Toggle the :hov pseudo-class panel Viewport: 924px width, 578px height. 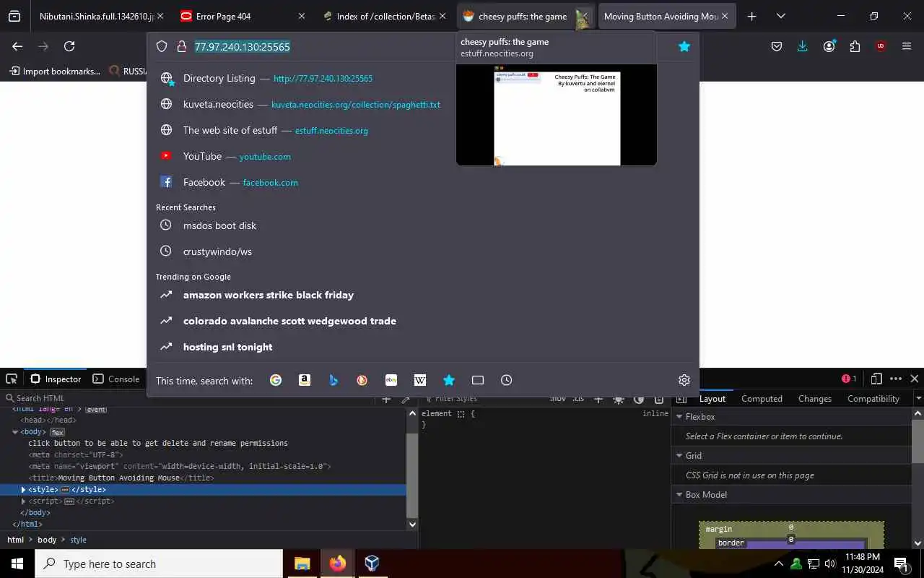(x=558, y=399)
